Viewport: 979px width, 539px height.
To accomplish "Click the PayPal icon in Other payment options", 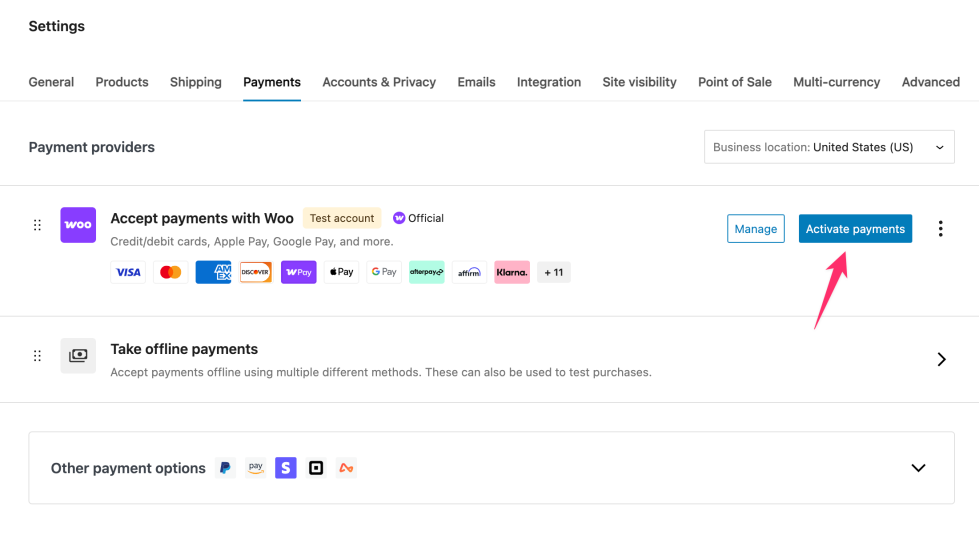I will [226, 468].
